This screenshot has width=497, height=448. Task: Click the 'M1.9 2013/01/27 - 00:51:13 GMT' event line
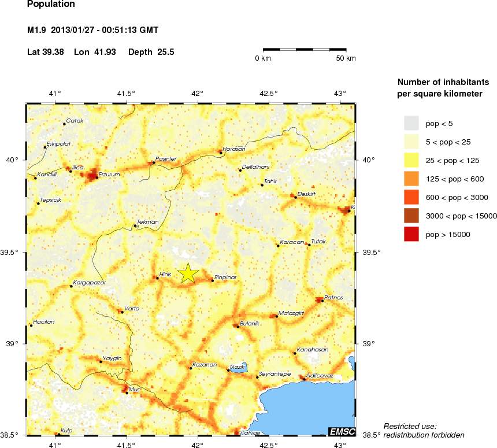pos(92,30)
